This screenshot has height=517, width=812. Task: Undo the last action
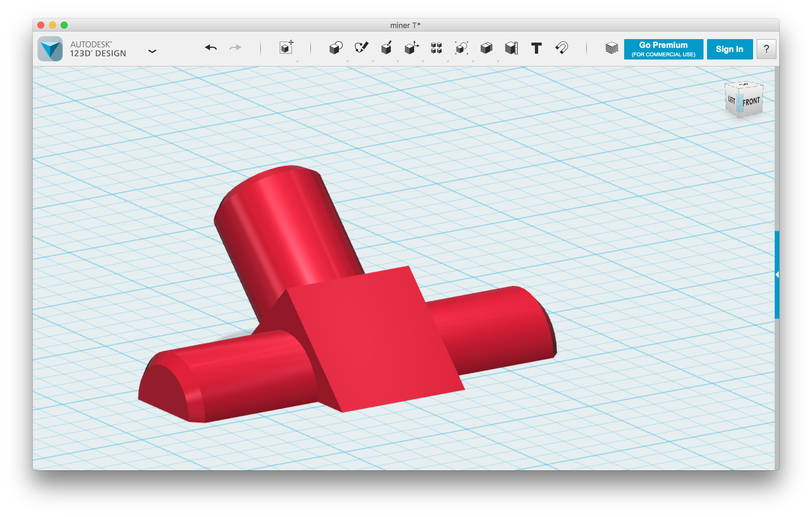pos(211,48)
